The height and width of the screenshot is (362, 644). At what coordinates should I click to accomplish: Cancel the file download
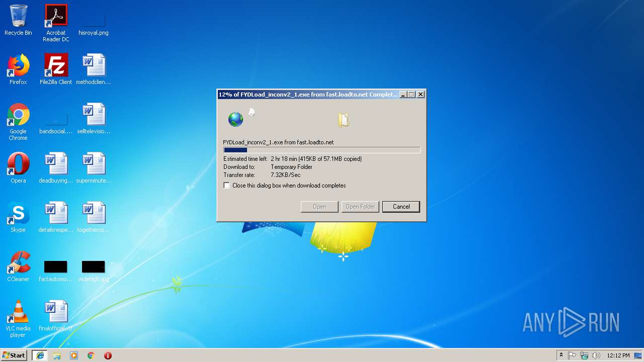tap(401, 207)
